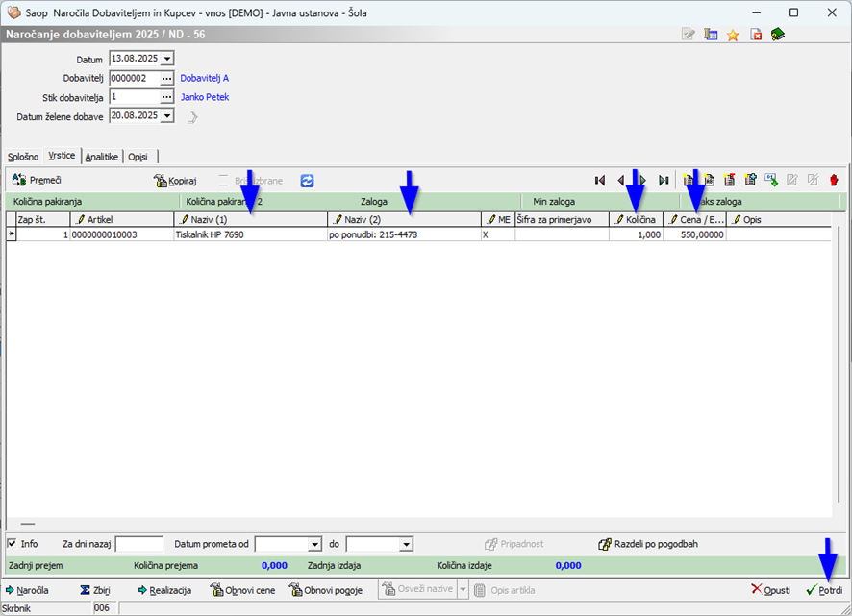Click the Naziv (1) column header

pos(250,219)
